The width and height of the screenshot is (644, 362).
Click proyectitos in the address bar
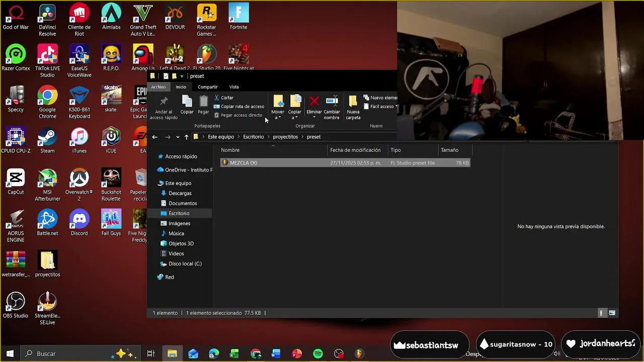pyautogui.click(x=285, y=137)
